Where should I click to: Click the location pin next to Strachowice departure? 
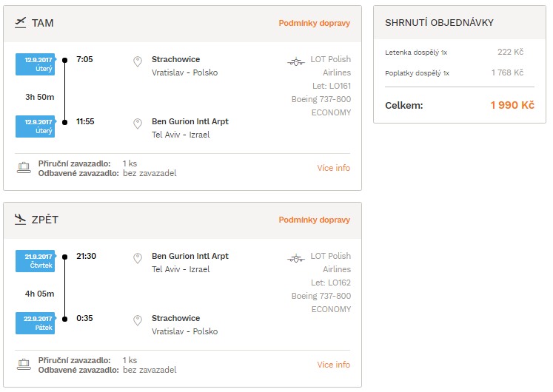[x=138, y=61]
